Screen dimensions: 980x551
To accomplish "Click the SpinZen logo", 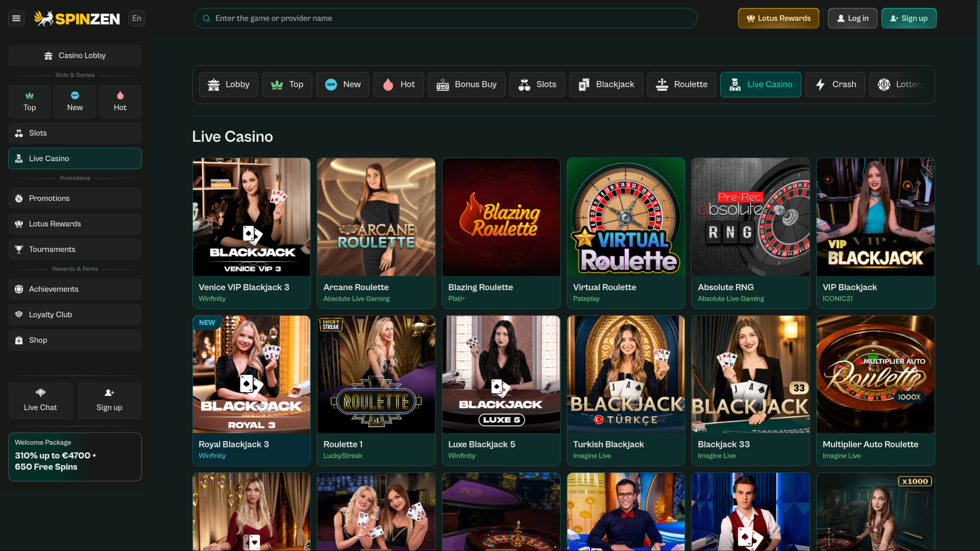I will [x=77, y=18].
